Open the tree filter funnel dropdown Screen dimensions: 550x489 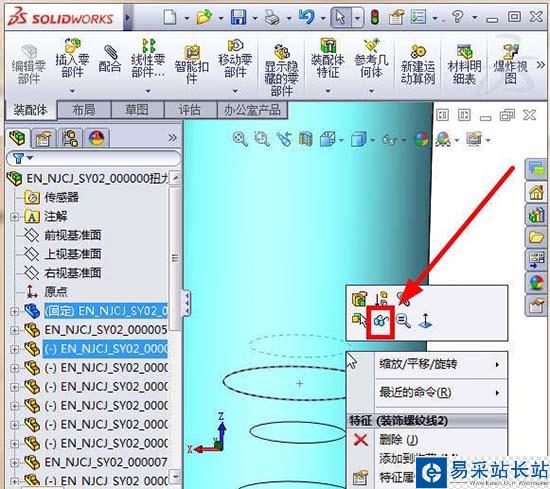pyautogui.click(x=22, y=158)
